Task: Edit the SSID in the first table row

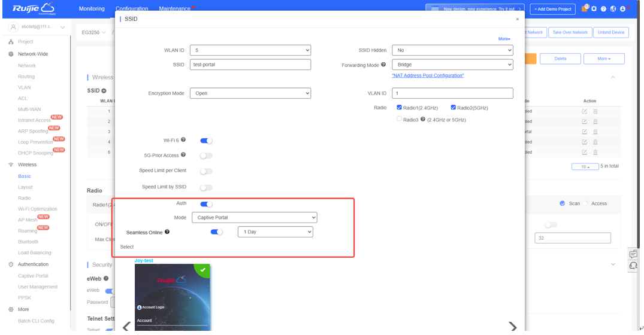Action: pyautogui.click(x=584, y=111)
